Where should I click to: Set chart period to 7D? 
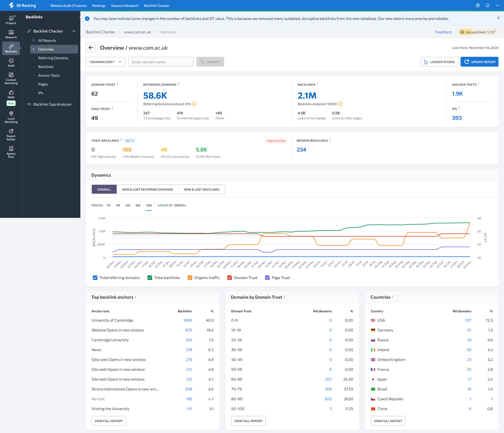pyautogui.click(x=109, y=205)
